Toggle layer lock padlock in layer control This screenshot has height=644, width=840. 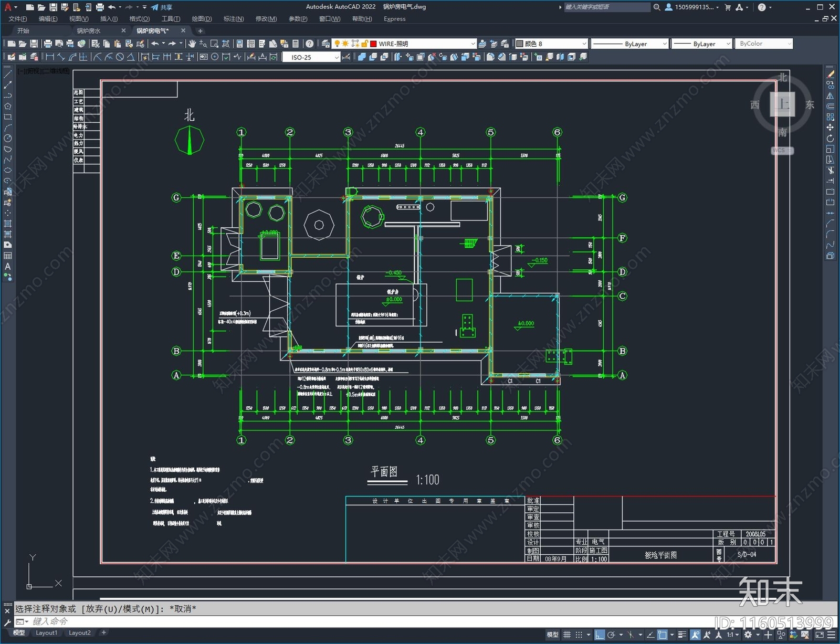364,44
